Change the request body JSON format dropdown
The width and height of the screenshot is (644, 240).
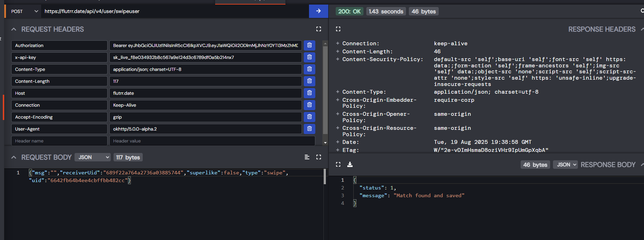click(x=93, y=157)
